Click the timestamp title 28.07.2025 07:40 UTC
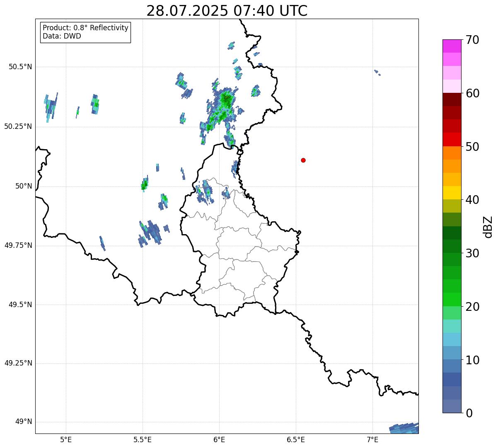This screenshot has width=498, height=448. (227, 11)
